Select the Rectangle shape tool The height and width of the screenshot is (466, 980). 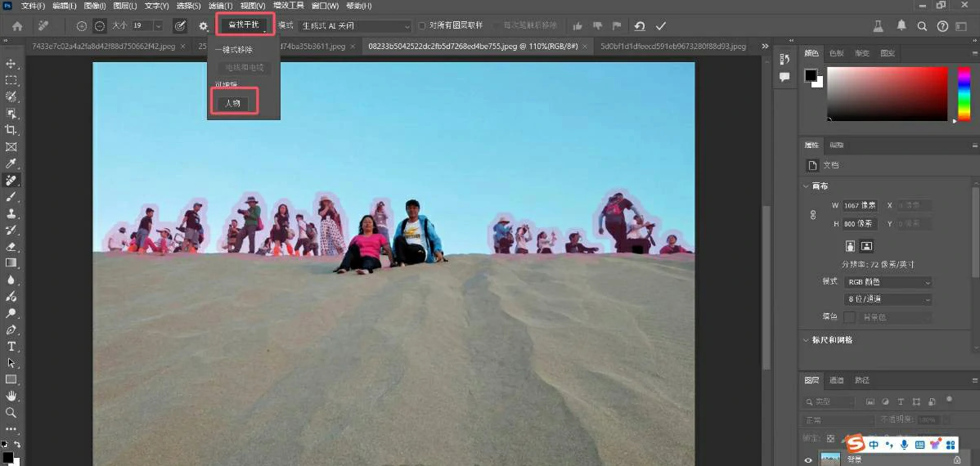tap(11, 379)
